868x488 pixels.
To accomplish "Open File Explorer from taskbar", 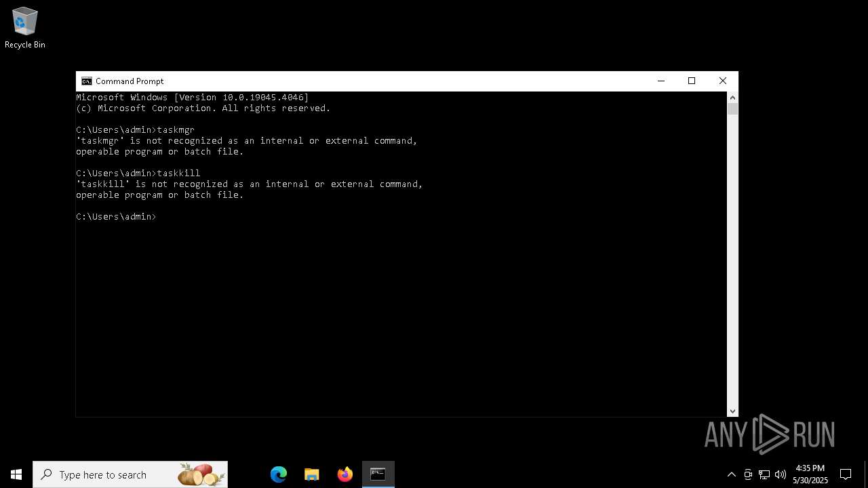I will (x=312, y=474).
